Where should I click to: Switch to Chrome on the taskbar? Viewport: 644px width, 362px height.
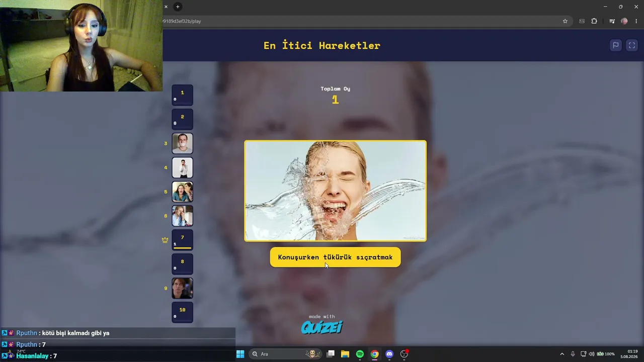(375, 354)
